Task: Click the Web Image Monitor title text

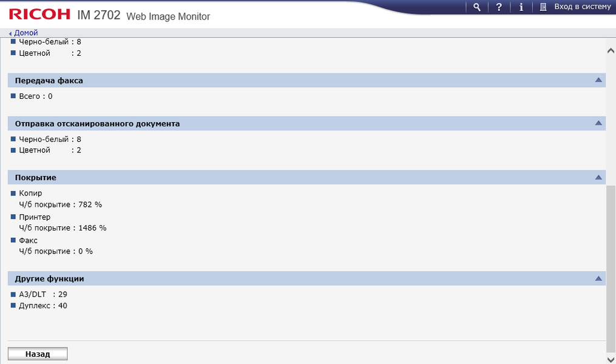Action: (x=168, y=16)
